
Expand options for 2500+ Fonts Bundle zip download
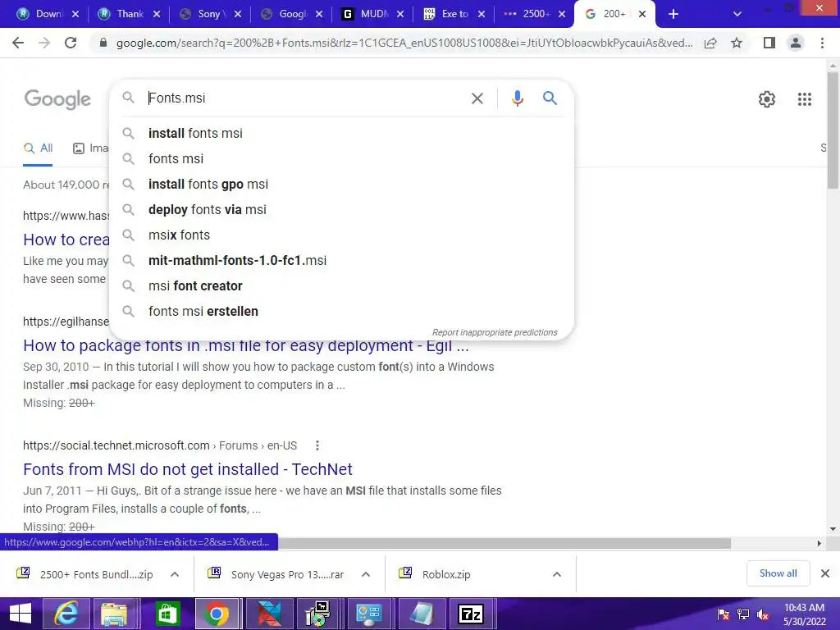pyautogui.click(x=174, y=575)
